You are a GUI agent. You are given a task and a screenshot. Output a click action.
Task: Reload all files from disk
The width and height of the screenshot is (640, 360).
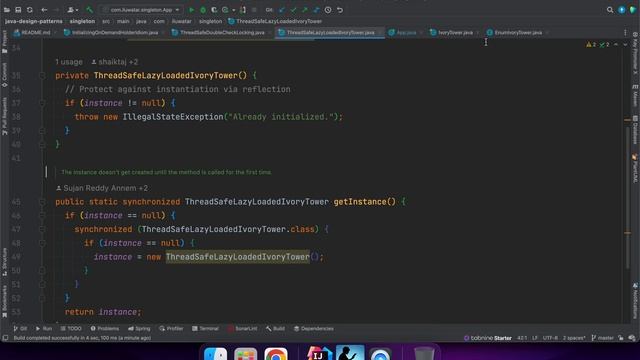[29, 10]
